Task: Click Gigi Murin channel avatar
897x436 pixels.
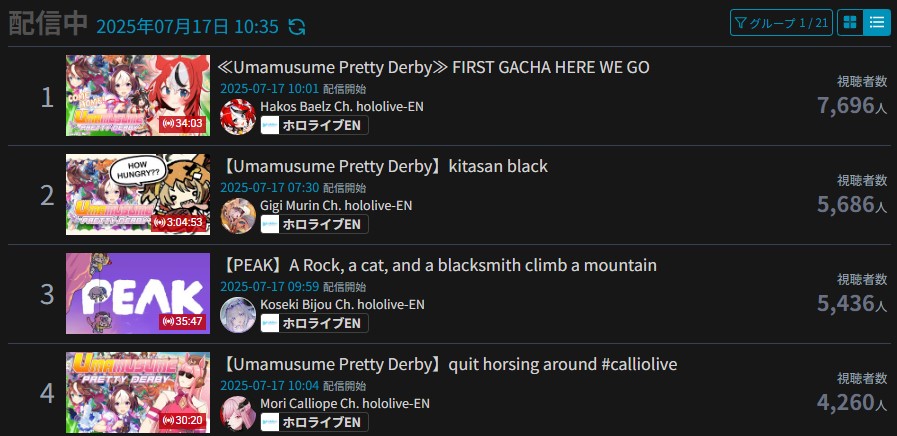Action: point(238,216)
